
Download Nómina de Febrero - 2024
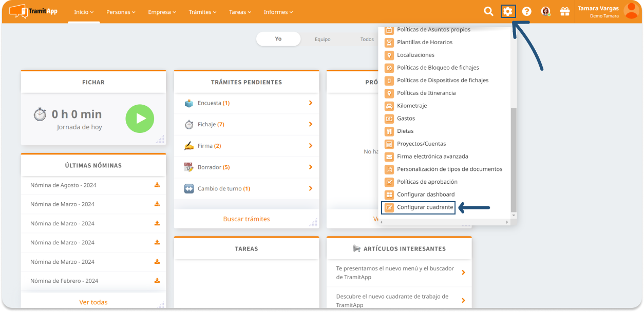pyautogui.click(x=157, y=281)
